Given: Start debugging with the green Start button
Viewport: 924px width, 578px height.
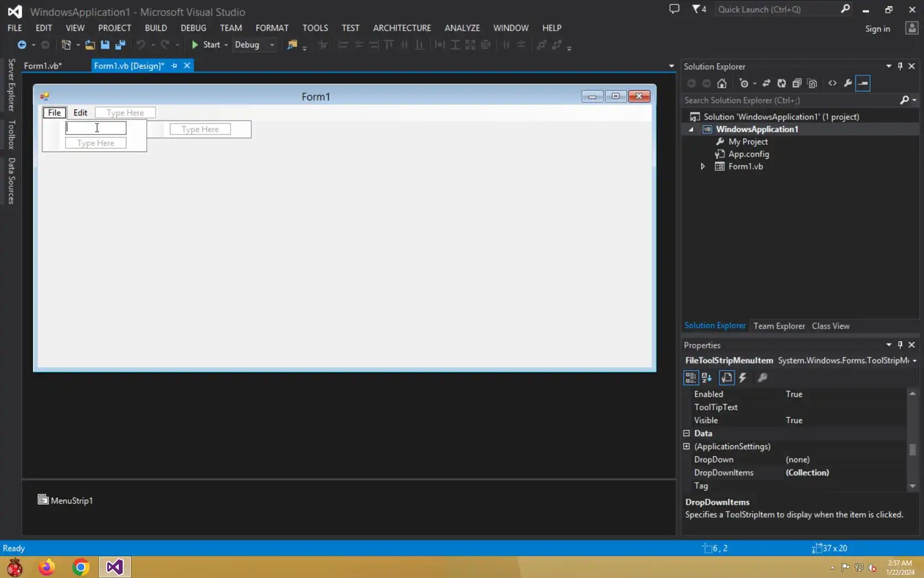Looking at the screenshot, I should (206, 45).
